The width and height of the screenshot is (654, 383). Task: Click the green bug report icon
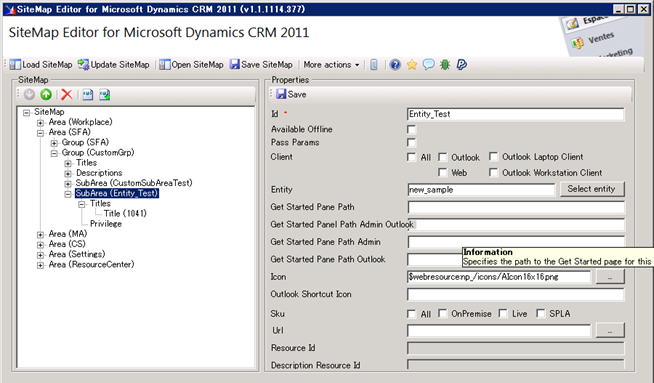445,65
